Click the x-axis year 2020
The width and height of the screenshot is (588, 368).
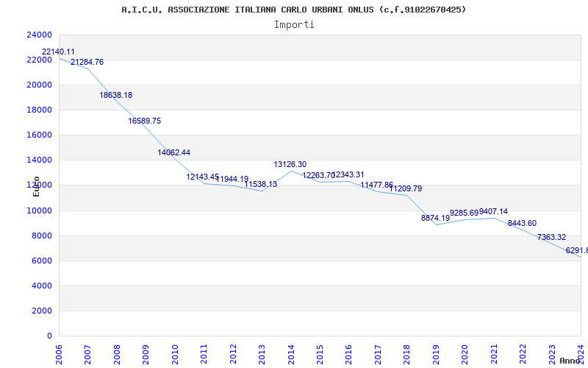click(465, 354)
